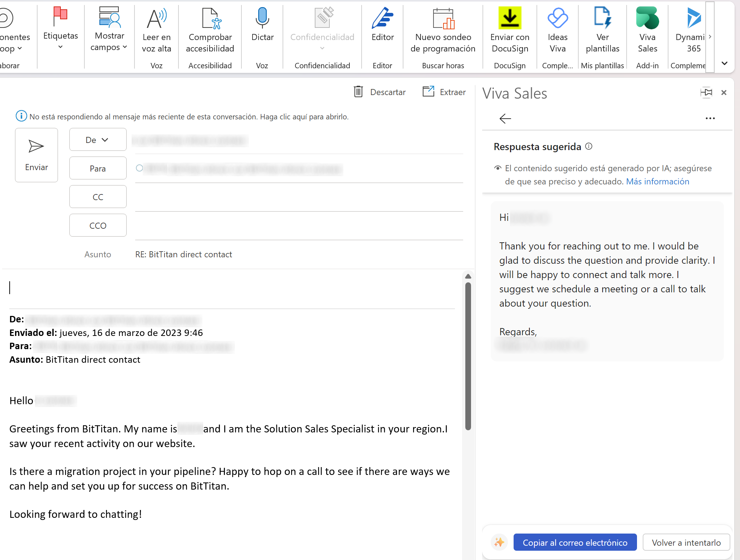Viewport: 740px width, 560px height.
Task: Click the Asunto subject field
Action: click(x=299, y=254)
